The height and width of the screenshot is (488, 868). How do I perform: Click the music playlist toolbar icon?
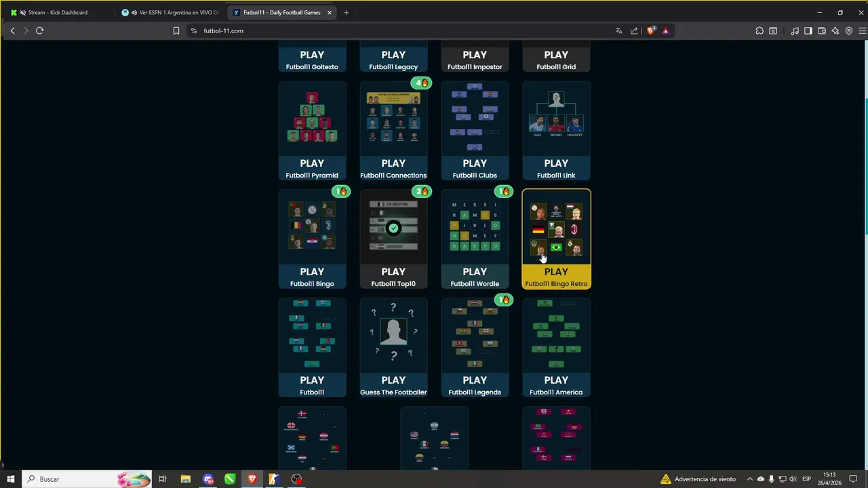coord(794,30)
